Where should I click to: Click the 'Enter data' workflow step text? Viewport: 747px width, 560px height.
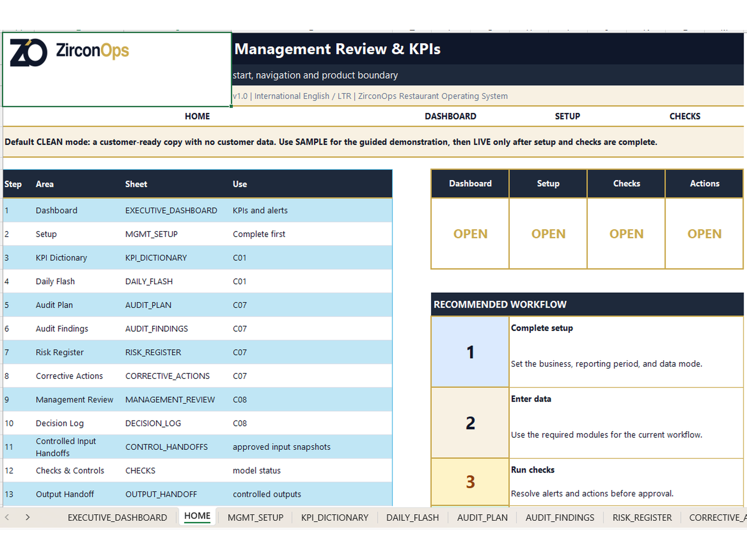pos(531,399)
